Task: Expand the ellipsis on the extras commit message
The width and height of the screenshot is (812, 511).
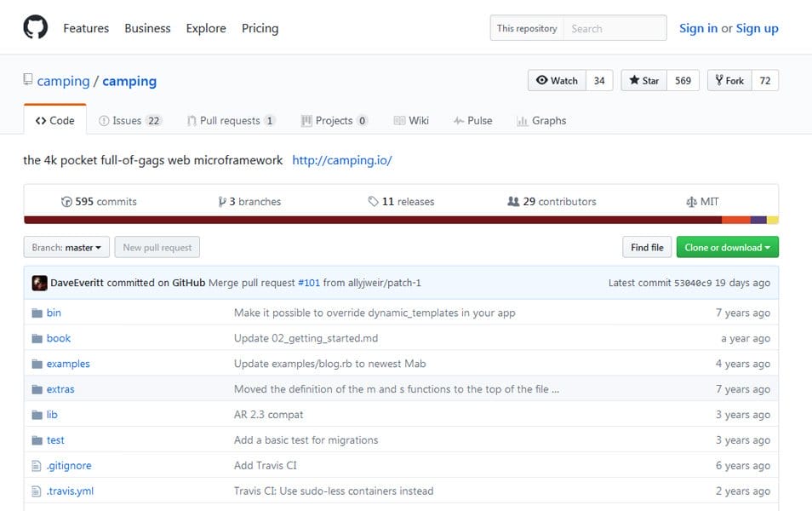Action: coord(555,389)
